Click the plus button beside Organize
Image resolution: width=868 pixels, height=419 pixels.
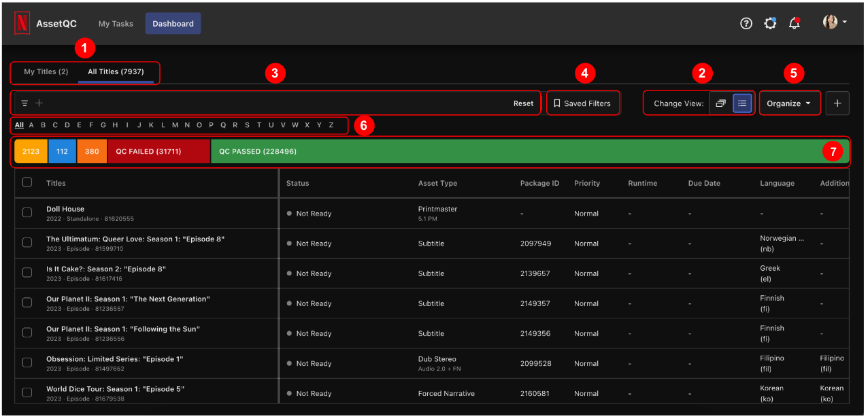pos(837,103)
